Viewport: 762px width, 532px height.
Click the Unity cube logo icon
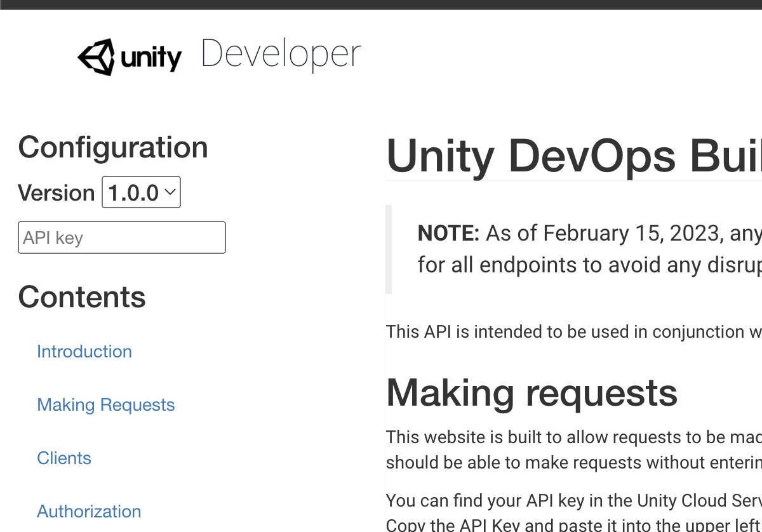(x=97, y=57)
